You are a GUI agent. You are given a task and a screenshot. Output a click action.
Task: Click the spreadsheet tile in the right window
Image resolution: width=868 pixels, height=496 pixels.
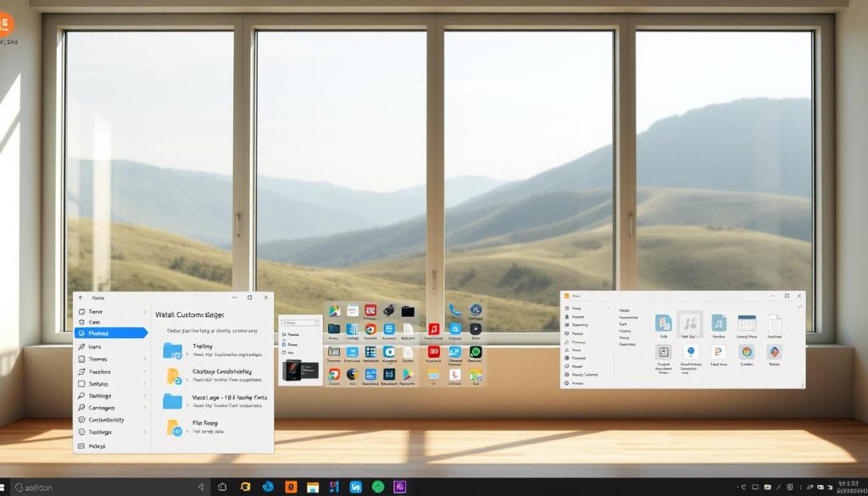pos(746,324)
